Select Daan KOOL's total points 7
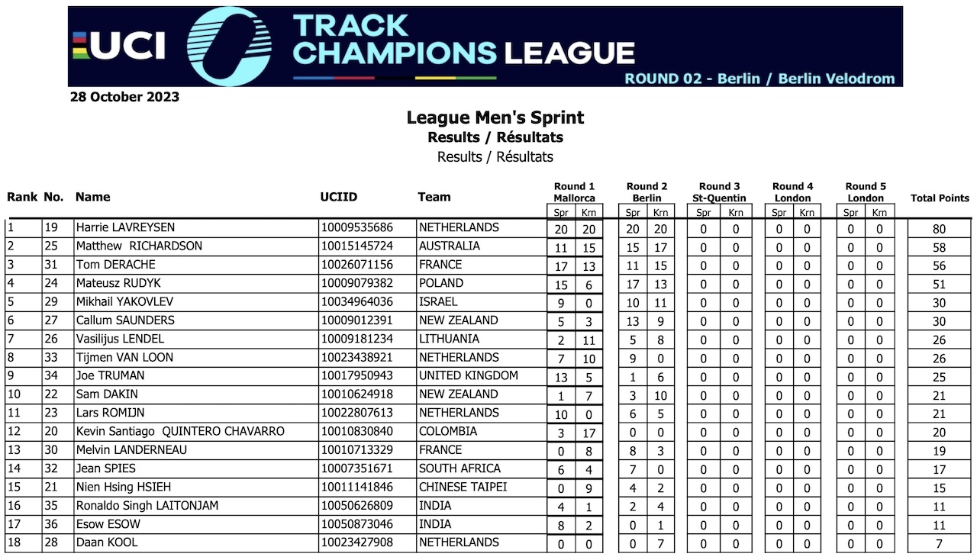The width and height of the screenshot is (977, 560). tap(939, 544)
